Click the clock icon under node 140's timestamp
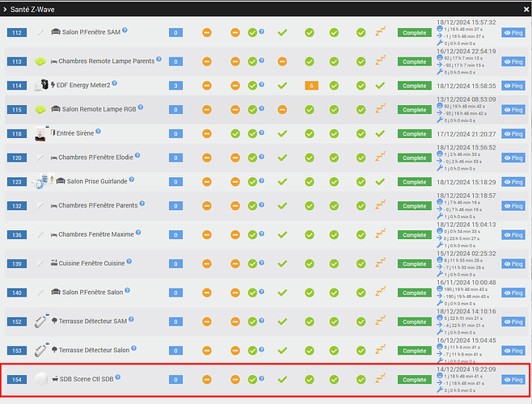Image resolution: width=532 pixels, height=404 pixels. click(x=440, y=289)
